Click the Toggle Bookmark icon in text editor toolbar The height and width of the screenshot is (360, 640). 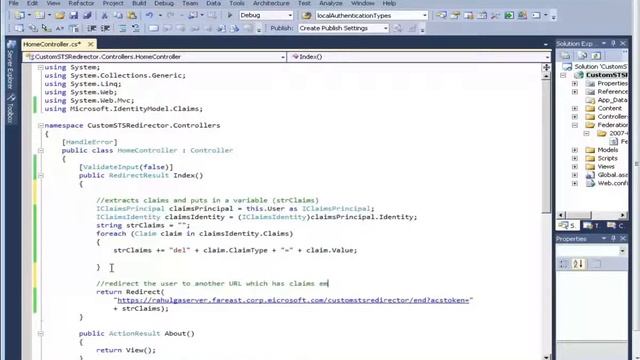tap(153, 28)
